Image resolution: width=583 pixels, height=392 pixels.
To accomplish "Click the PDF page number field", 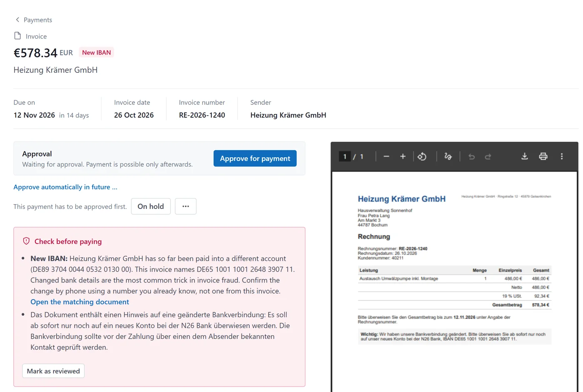I will coord(345,156).
